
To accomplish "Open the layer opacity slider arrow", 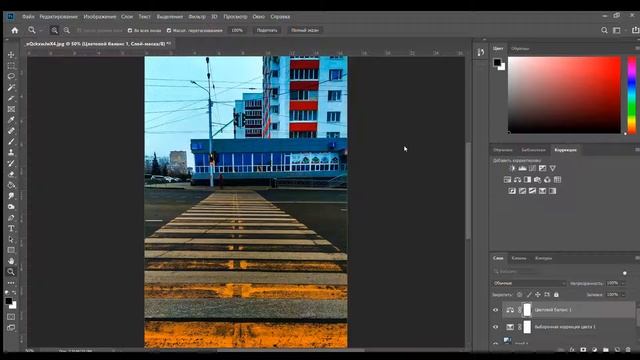I will [x=623, y=283].
